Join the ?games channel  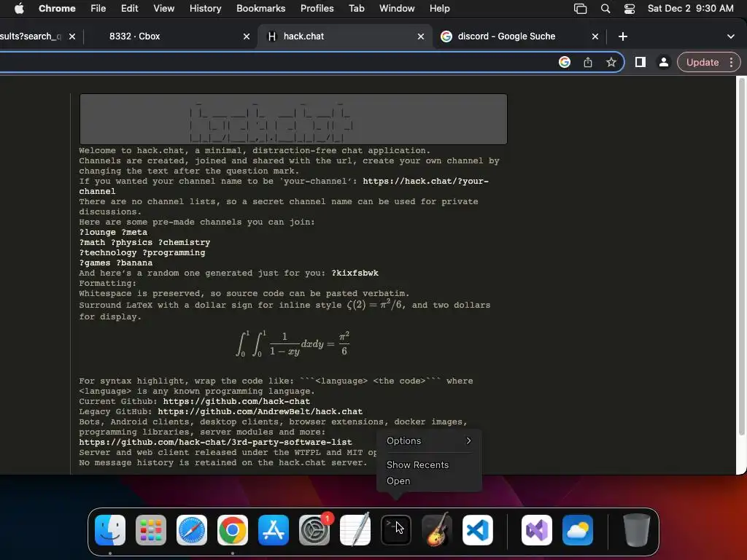click(95, 262)
